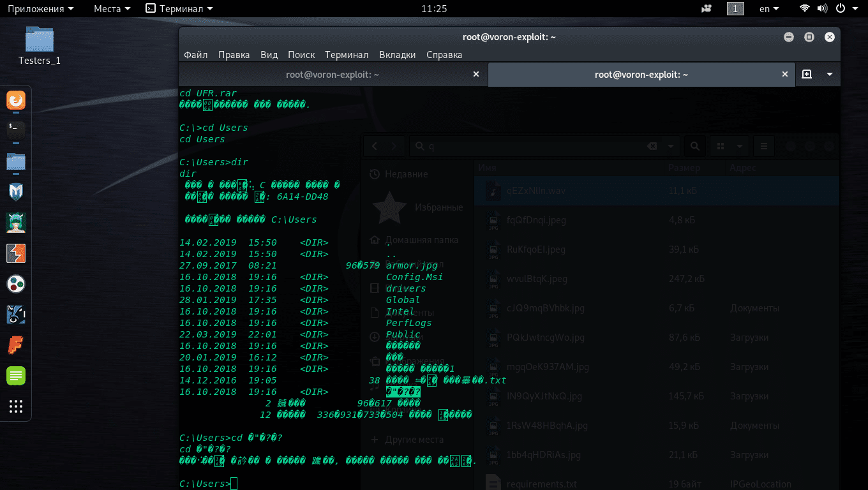Select file PQkJwtncgWo.jpg

pyautogui.click(x=657, y=338)
